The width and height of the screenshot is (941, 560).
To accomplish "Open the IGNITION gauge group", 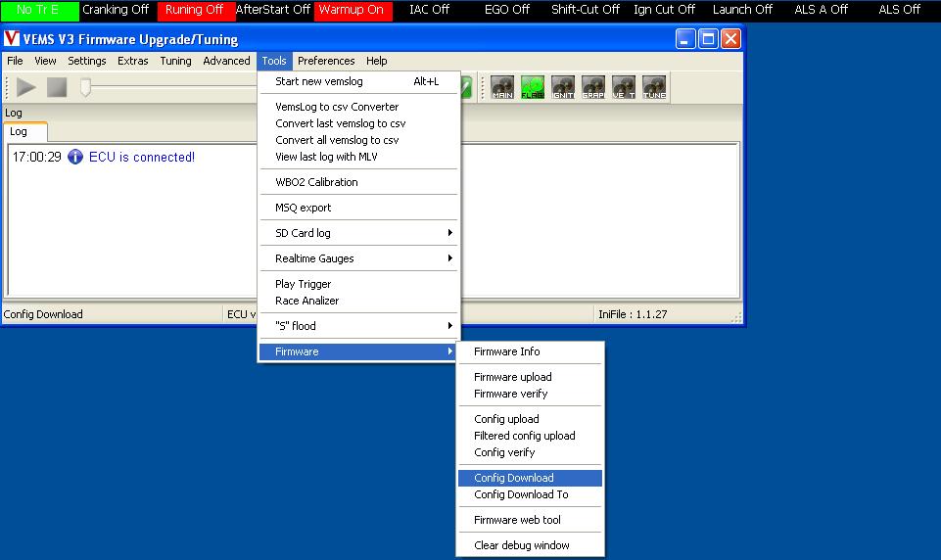I will click(x=563, y=88).
